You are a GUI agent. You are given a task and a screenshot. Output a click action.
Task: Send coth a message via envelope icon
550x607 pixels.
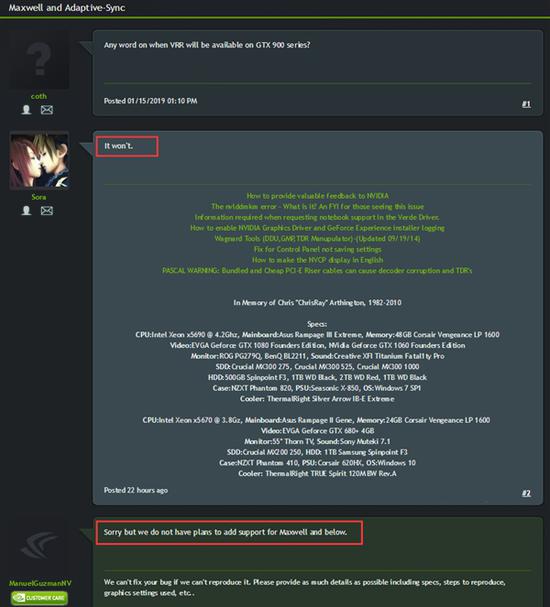(47, 110)
